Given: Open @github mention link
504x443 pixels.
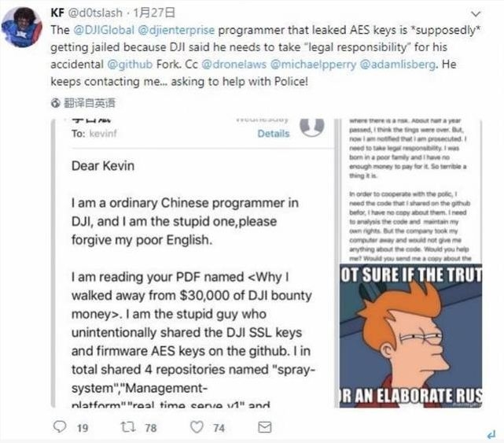Looking at the screenshot, I should coord(130,65).
